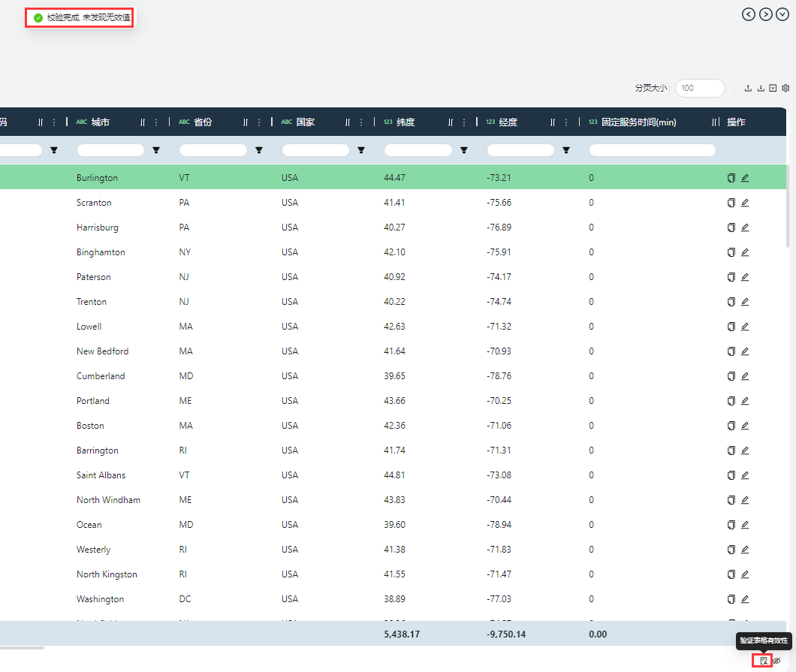Edit the Harrisburg row
The height and width of the screenshot is (672, 796).
[x=745, y=228]
